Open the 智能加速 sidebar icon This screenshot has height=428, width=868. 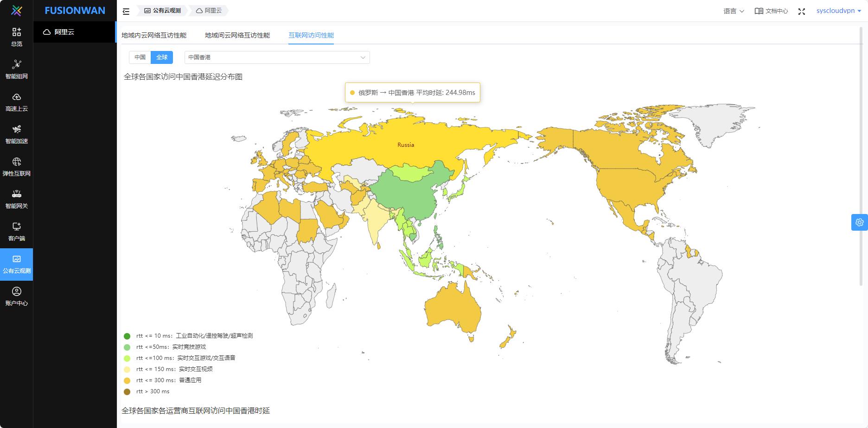click(17, 129)
